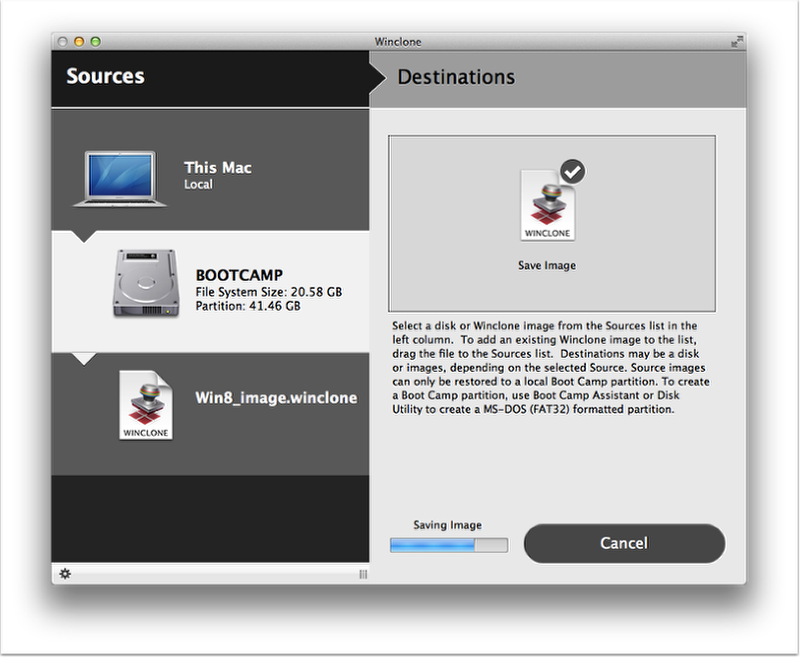Pick the Win8_image.winclone filename in Sources
This screenshot has height=657, width=800.
click(275, 397)
